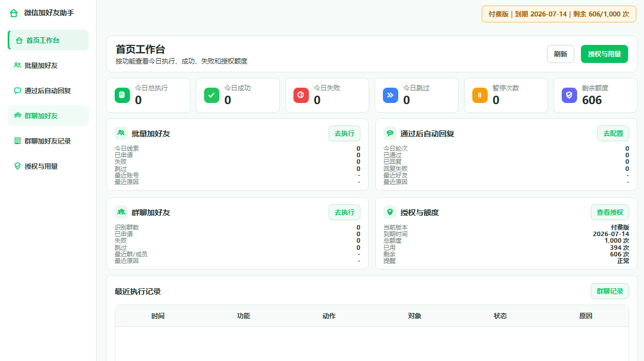Click the chat bubble icon beside 通过后自动回复 in the sidebar
Image resolution: width=644 pixels, height=361 pixels.
tap(17, 90)
